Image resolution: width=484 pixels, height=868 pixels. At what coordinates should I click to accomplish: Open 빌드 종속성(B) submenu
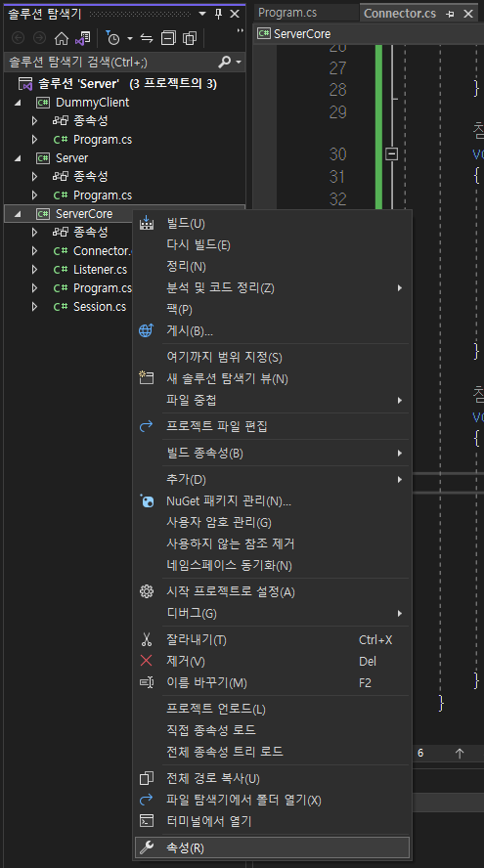click(272, 454)
